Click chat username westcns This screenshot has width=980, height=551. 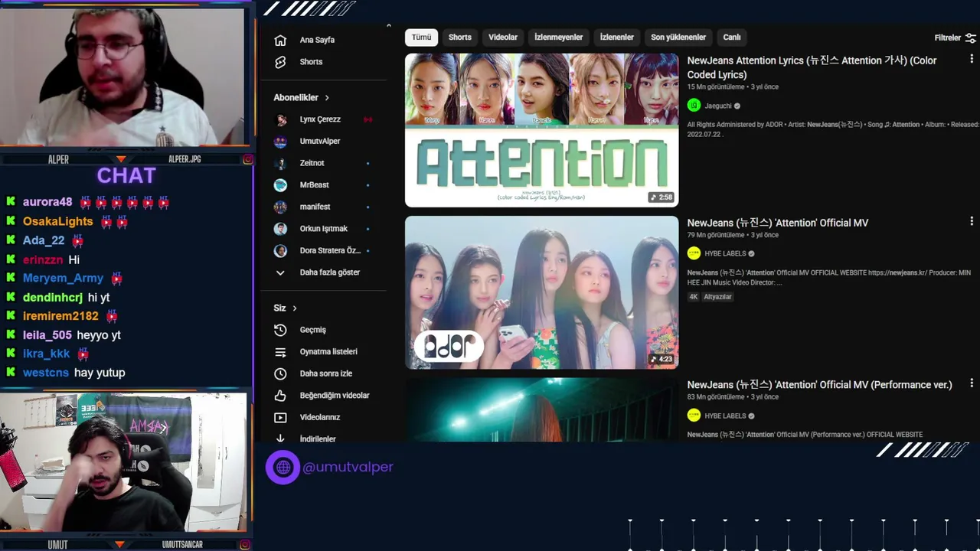point(46,373)
